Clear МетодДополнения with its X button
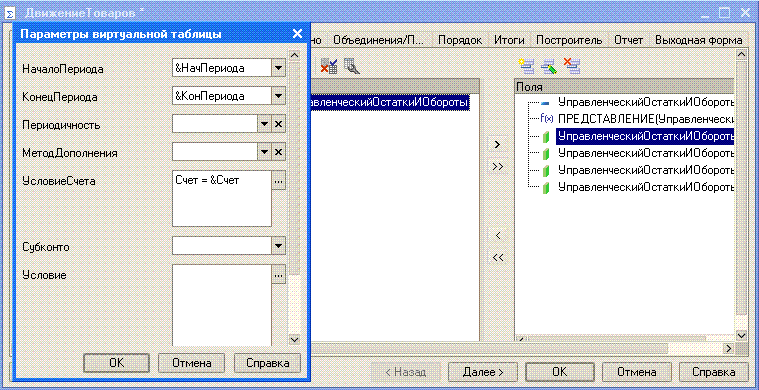The image size is (759, 390). click(x=278, y=153)
